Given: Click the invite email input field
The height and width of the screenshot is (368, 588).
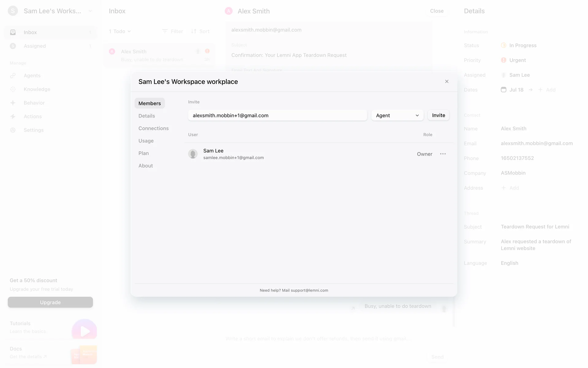Looking at the screenshot, I should pyautogui.click(x=277, y=115).
